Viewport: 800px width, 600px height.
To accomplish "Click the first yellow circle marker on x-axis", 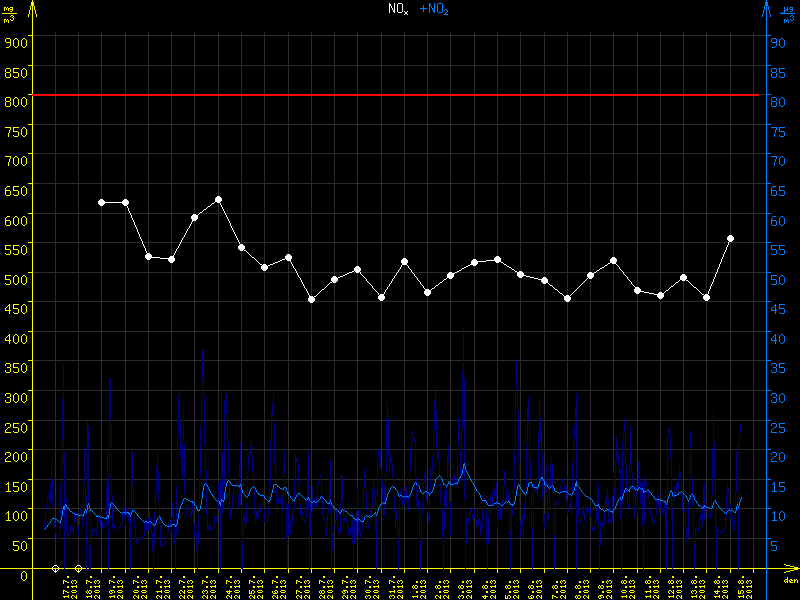I will coord(56,568).
